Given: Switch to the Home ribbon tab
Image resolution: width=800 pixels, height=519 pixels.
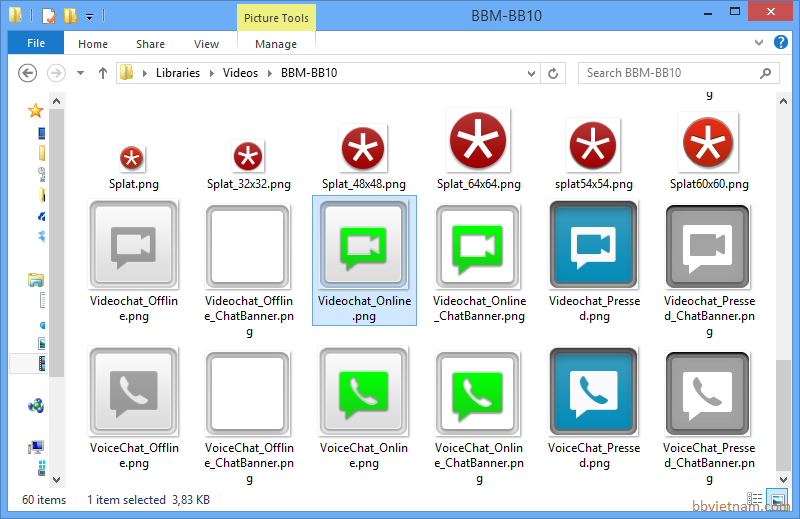Looking at the screenshot, I should 93,44.
